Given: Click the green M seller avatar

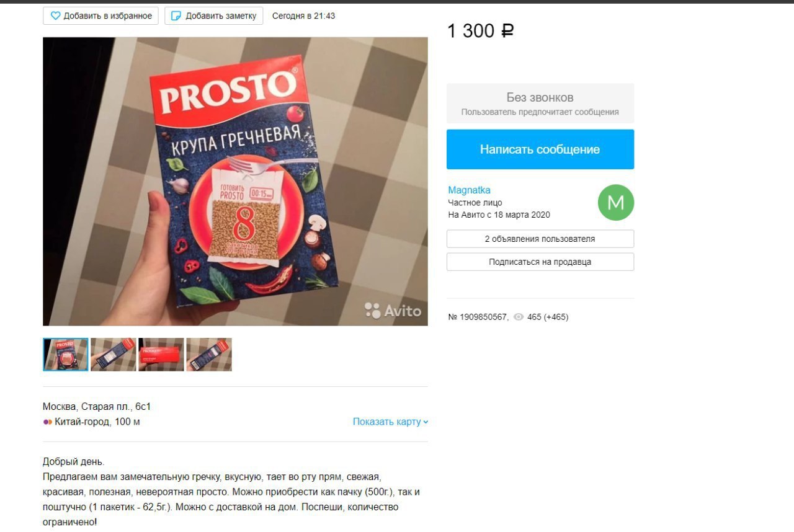Looking at the screenshot, I should point(616,202).
